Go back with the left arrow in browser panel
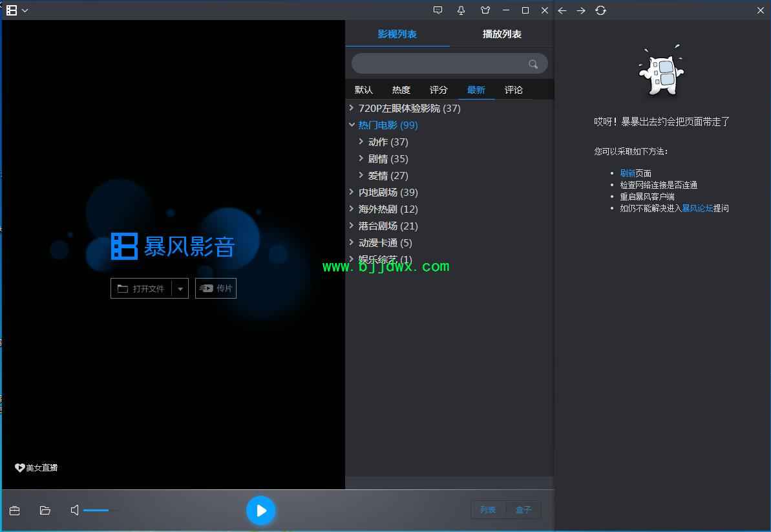 [x=562, y=10]
